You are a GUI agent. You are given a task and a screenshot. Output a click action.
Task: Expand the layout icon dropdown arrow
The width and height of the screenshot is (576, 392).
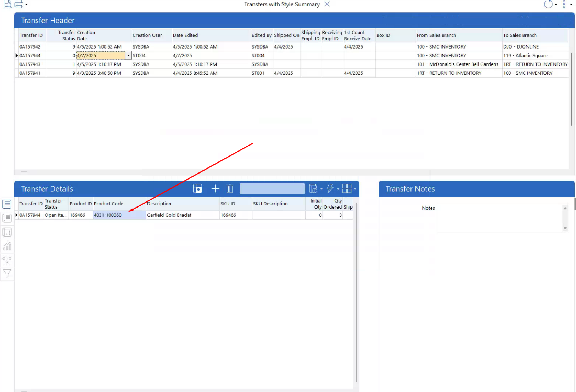click(355, 189)
